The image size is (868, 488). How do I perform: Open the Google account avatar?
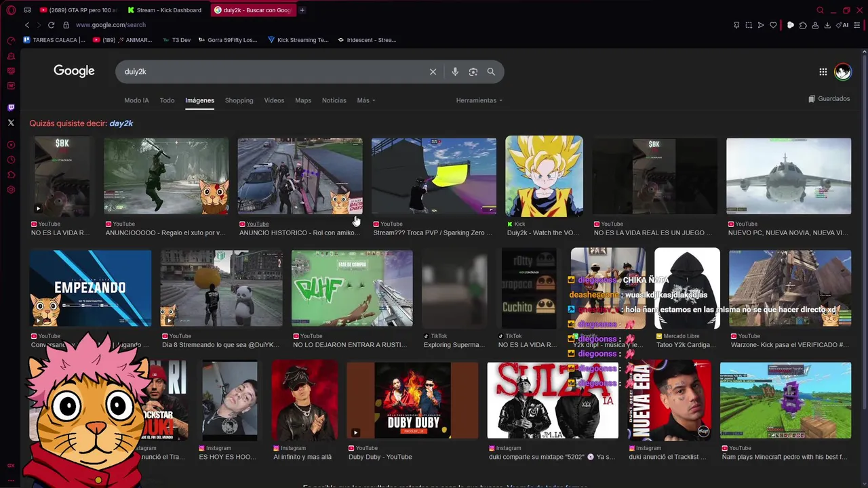point(843,72)
